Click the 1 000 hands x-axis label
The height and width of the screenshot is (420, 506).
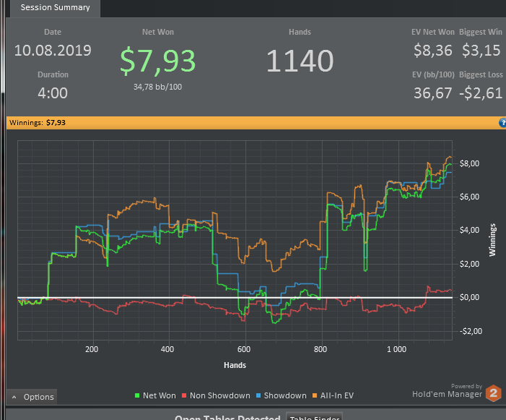(397, 349)
